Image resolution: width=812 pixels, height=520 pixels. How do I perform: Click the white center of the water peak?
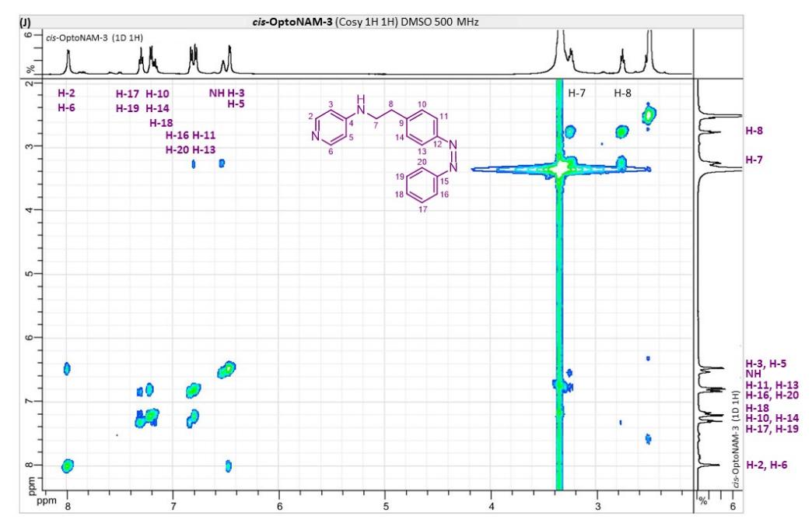coord(559,168)
